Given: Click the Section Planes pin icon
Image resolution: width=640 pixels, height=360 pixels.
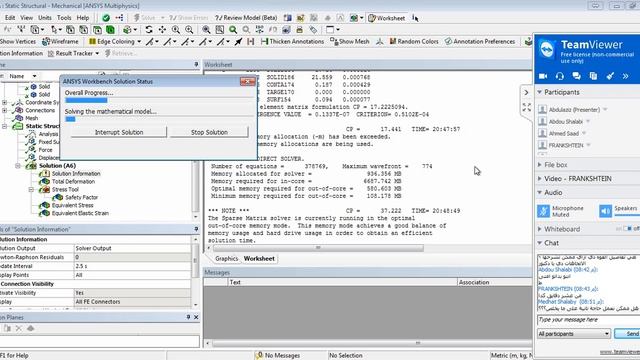Looking at the screenshot, I should tap(188, 317).
